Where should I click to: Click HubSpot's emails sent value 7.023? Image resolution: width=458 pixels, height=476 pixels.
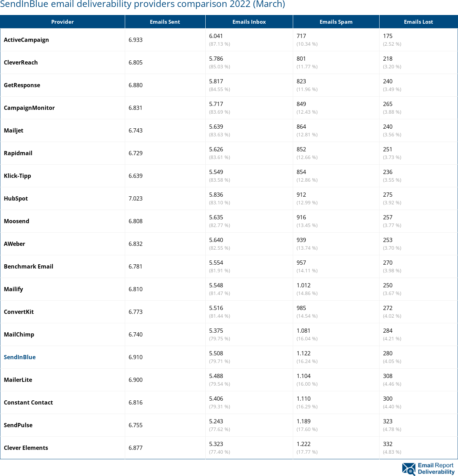pos(136,198)
